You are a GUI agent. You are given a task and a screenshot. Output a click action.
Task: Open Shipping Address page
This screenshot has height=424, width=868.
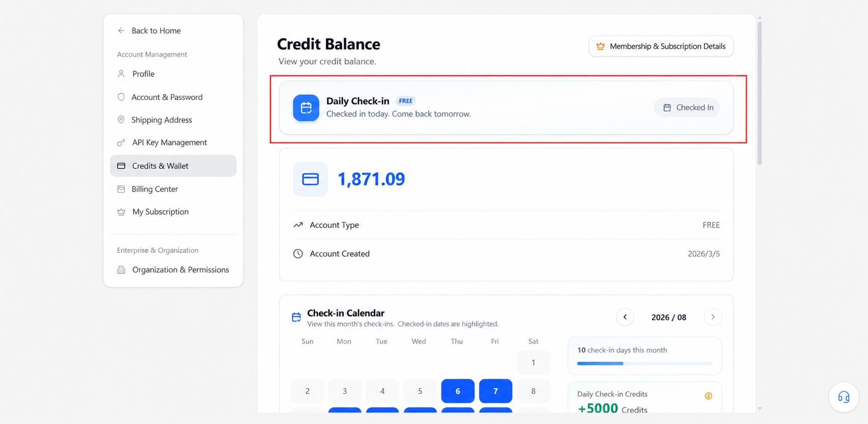coord(173,120)
